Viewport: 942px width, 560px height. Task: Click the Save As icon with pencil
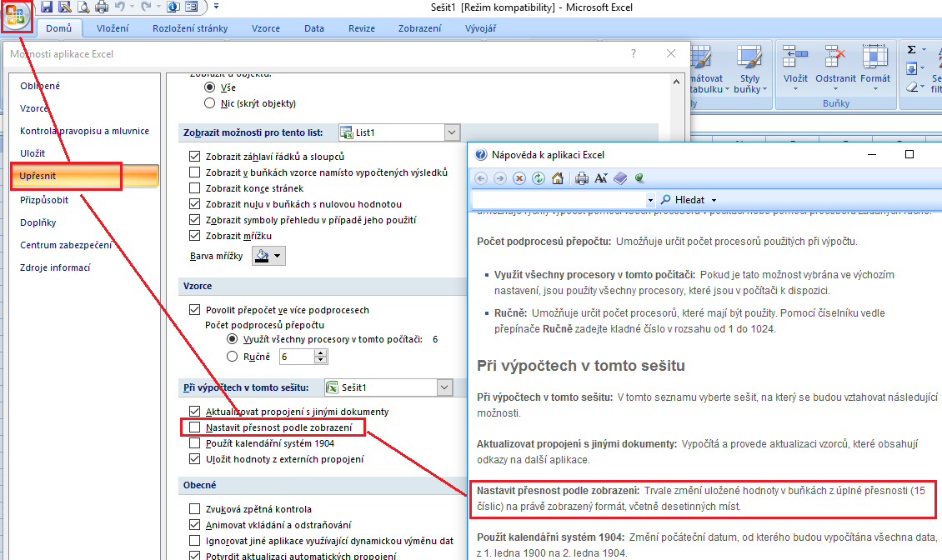(64, 7)
